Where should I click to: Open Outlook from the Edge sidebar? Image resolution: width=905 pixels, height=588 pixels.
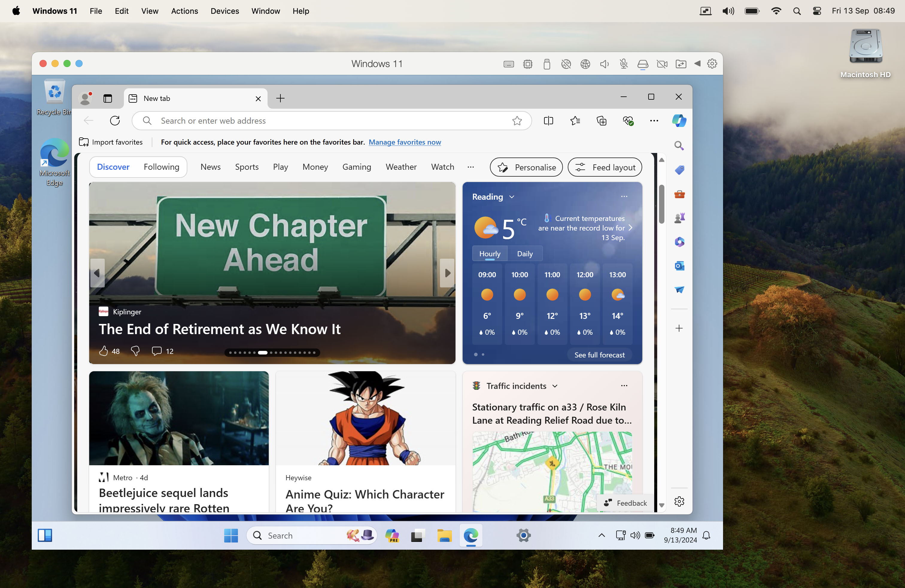coord(679,266)
